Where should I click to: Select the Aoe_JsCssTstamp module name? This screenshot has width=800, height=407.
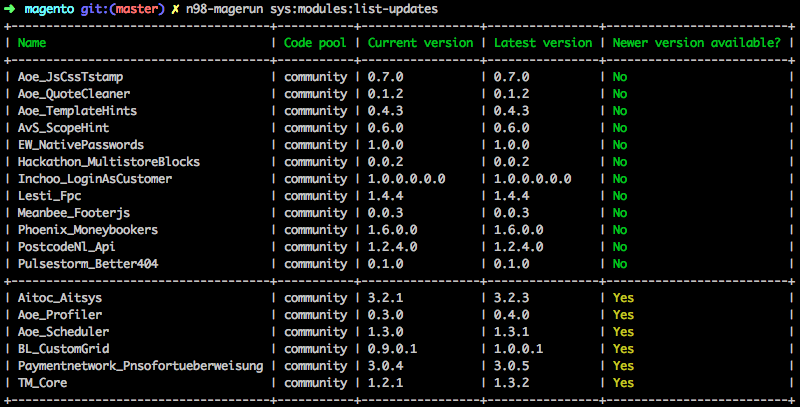pos(70,77)
